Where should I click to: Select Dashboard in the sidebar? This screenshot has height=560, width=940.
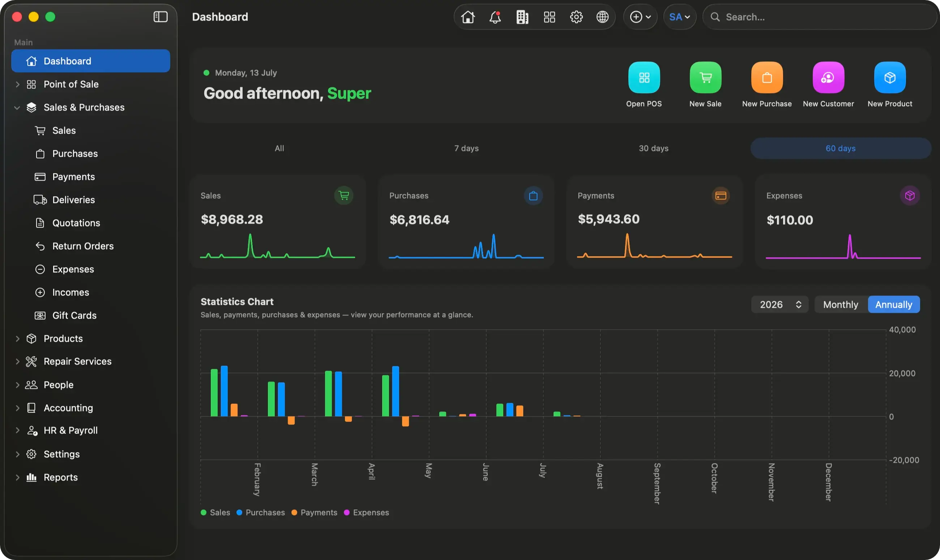(91, 61)
